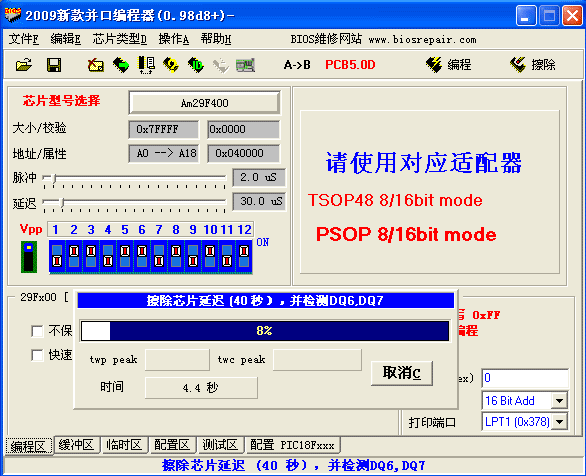Toggle DIP switch 10

point(210,256)
